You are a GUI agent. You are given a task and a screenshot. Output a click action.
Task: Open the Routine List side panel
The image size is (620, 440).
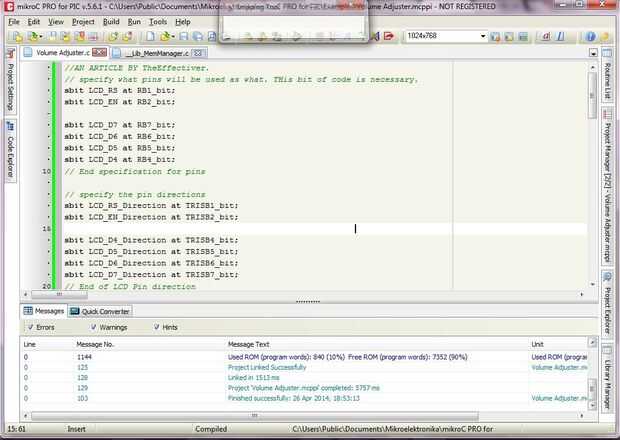[607, 75]
